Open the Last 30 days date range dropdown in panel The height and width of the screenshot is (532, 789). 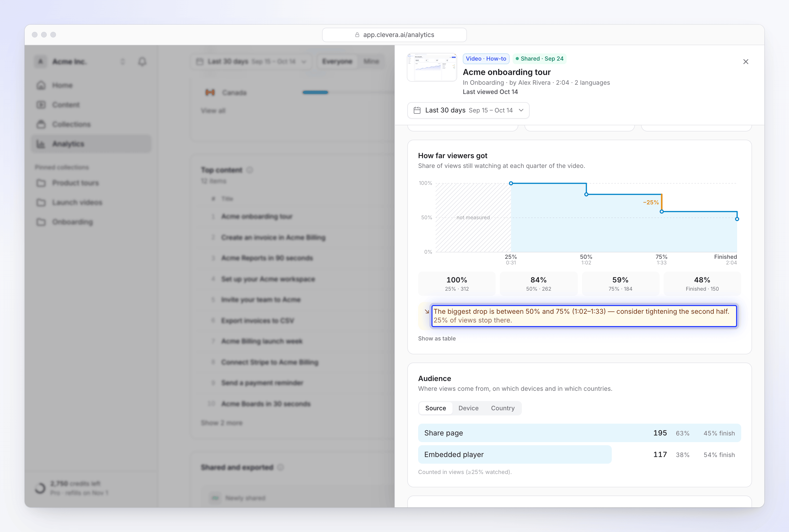[x=468, y=110]
